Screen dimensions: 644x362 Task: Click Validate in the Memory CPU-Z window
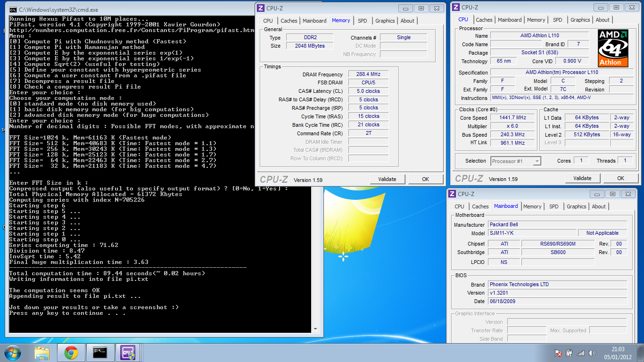click(387, 179)
